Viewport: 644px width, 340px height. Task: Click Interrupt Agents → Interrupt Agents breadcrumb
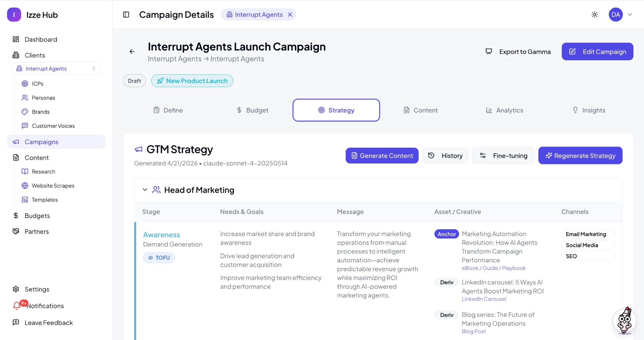206,59
